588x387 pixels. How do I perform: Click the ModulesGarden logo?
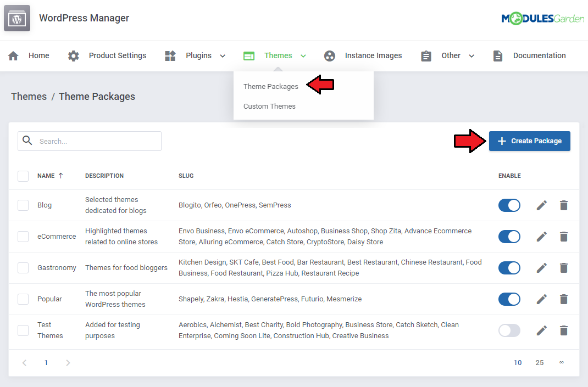pos(542,18)
